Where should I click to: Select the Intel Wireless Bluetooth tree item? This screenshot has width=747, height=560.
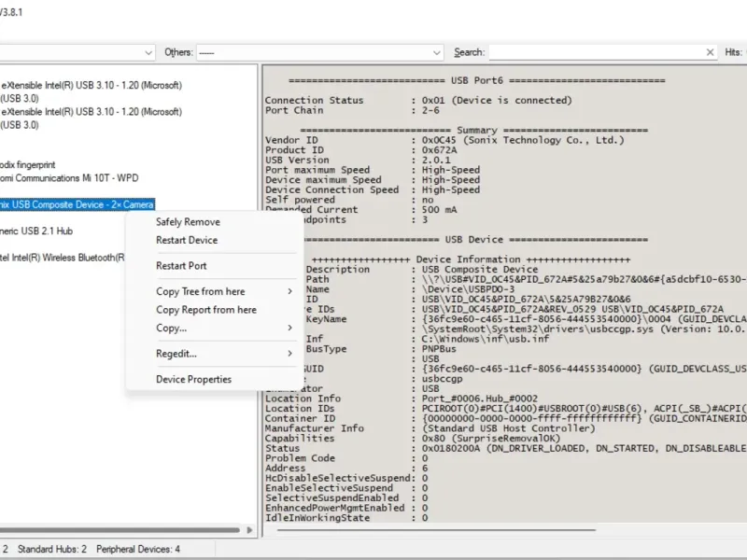pos(62,258)
